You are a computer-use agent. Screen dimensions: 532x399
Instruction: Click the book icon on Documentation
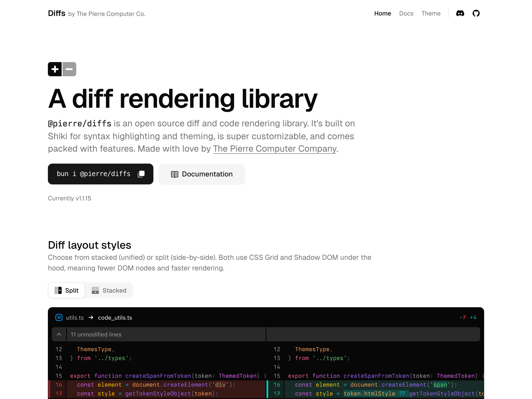[174, 174]
